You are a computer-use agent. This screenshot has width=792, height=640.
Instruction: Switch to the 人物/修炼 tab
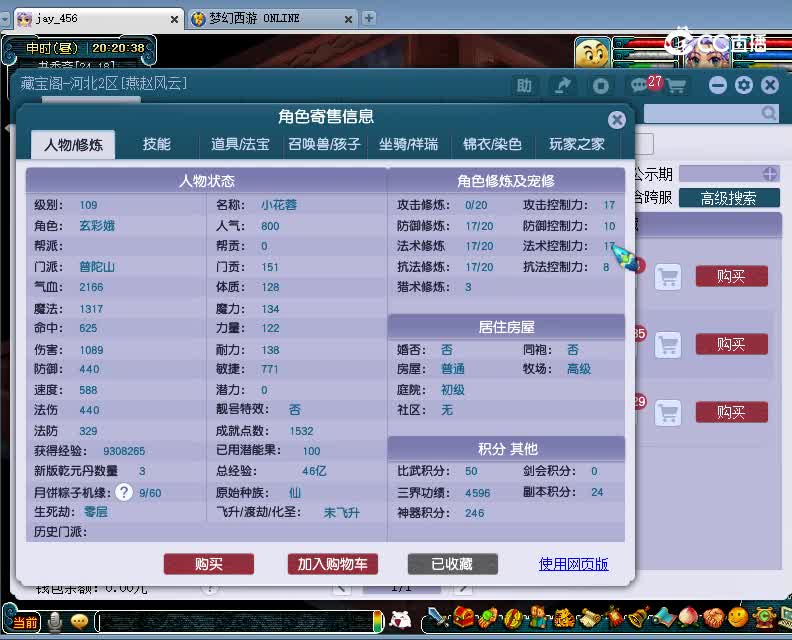coord(73,145)
